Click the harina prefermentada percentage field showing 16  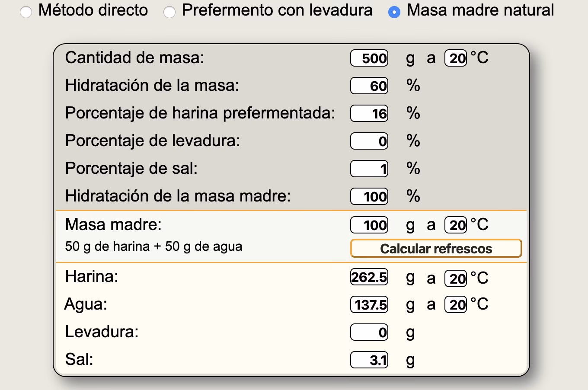368,113
